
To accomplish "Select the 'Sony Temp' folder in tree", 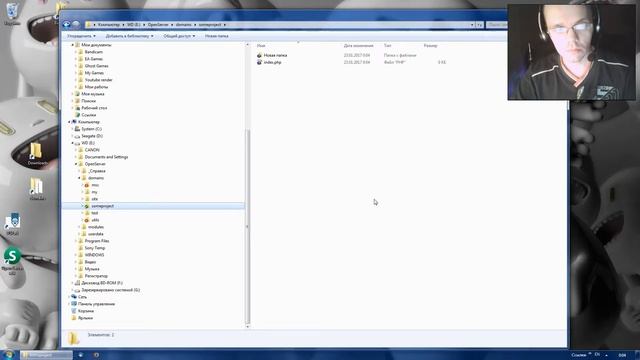I will [95, 248].
